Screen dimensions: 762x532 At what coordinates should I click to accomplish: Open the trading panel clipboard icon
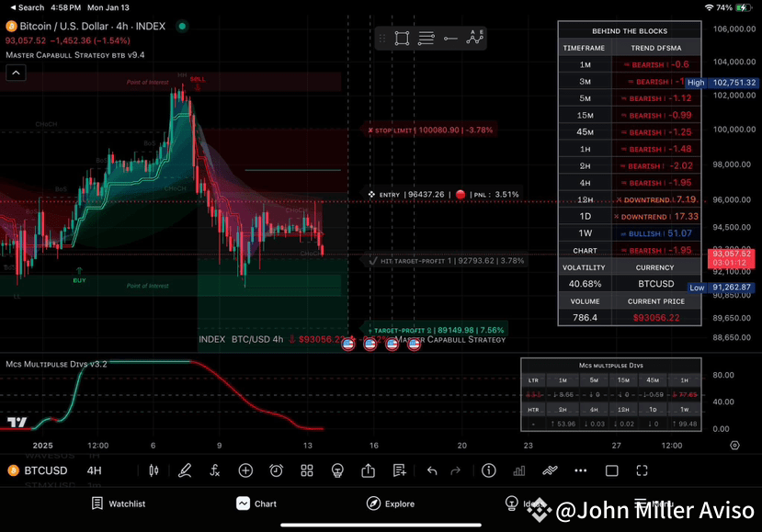[x=399, y=470]
